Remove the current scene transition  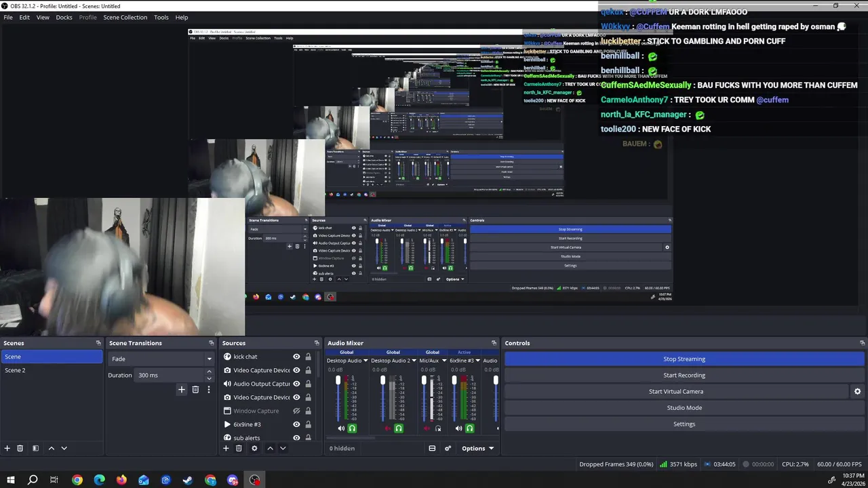[x=195, y=390]
